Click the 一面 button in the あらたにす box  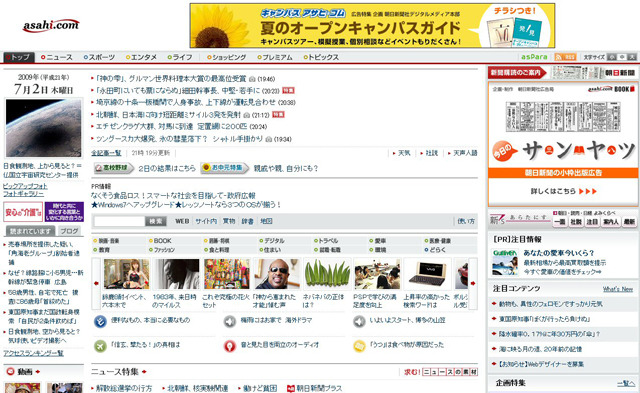[560, 222]
